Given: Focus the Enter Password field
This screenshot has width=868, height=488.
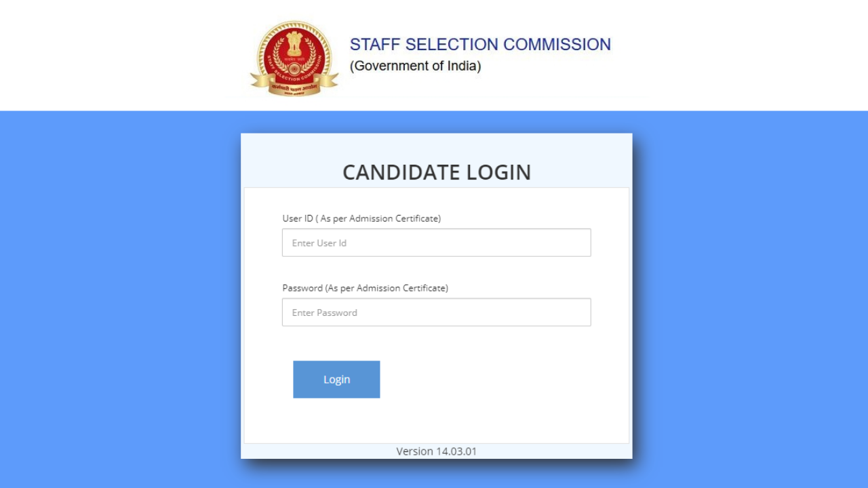Looking at the screenshot, I should (436, 312).
